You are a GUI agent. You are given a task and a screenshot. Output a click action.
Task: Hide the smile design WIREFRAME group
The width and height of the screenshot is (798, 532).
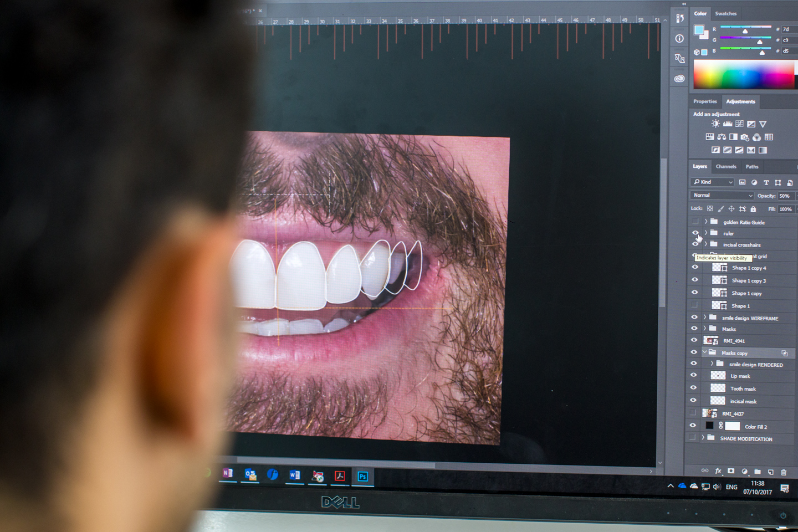(694, 318)
